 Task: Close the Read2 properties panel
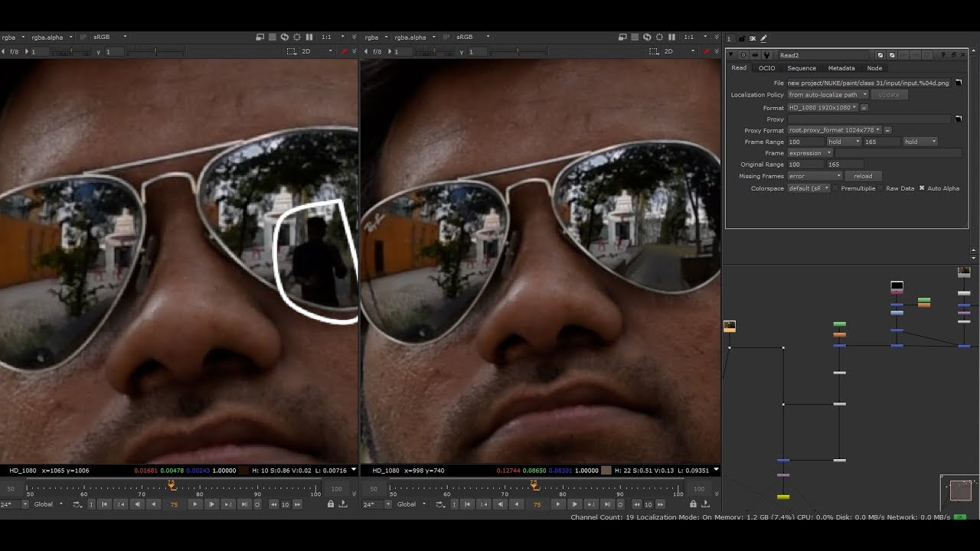click(x=963, y=55)
